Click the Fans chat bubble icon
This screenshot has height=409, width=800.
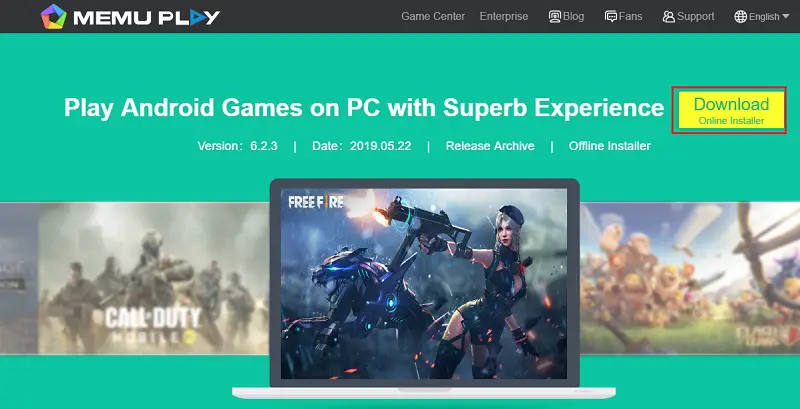coord(611,17)
